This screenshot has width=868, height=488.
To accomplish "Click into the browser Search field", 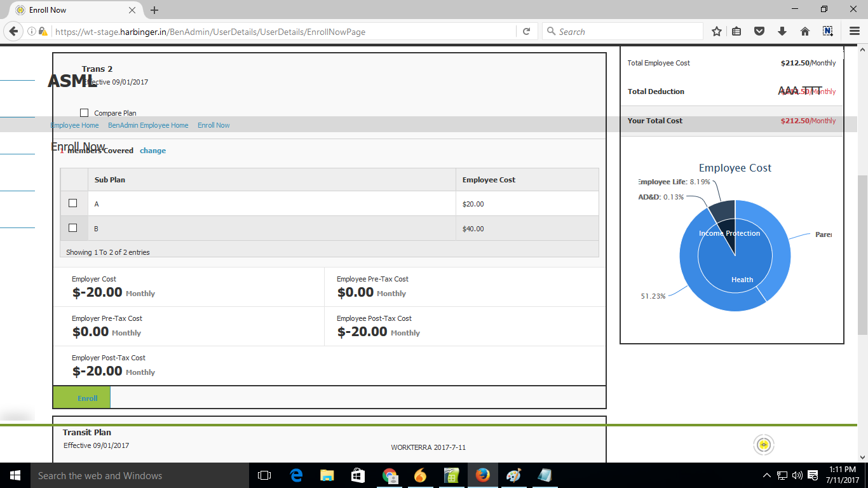I will 626,32.
